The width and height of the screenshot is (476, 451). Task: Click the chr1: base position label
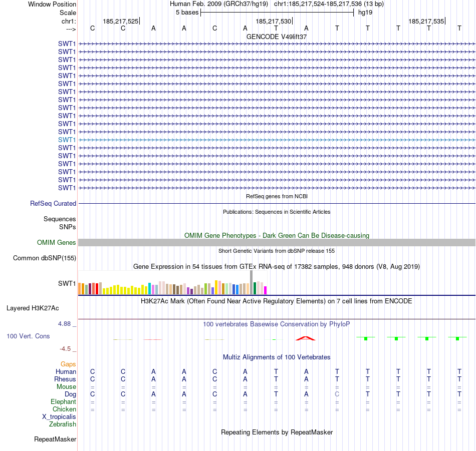(x=69, y=21)
